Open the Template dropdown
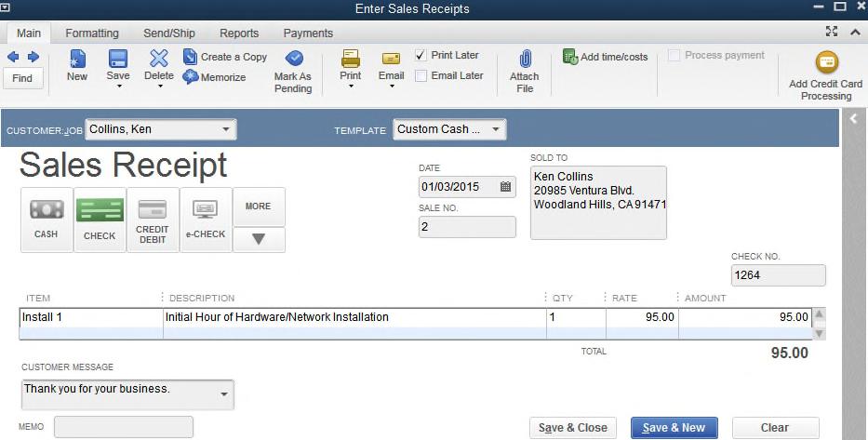The image size is (868, 440). [x=496, y=129]
